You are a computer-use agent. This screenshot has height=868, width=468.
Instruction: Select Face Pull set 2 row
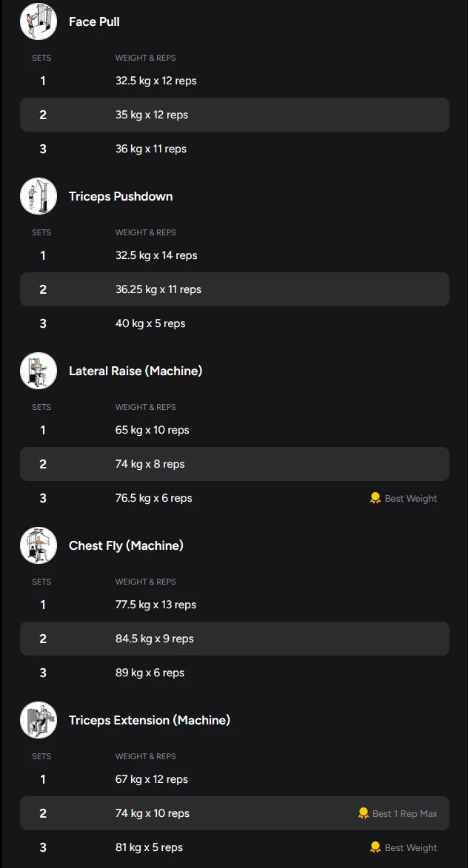[x=234, y=115]
